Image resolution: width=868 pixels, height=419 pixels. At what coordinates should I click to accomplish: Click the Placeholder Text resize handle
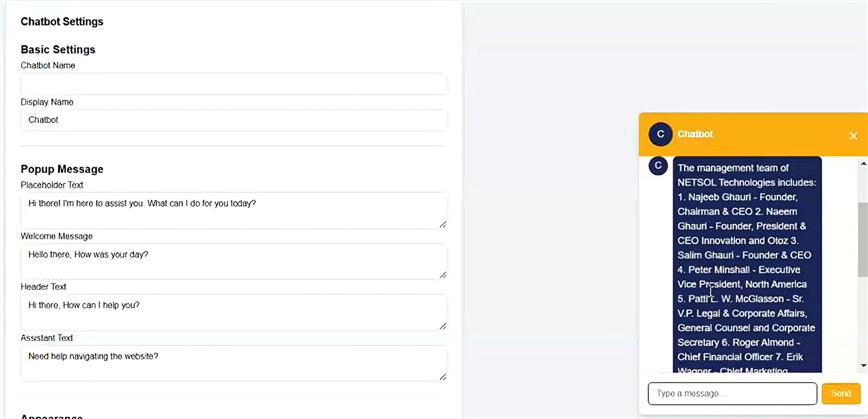pos(443,224)
